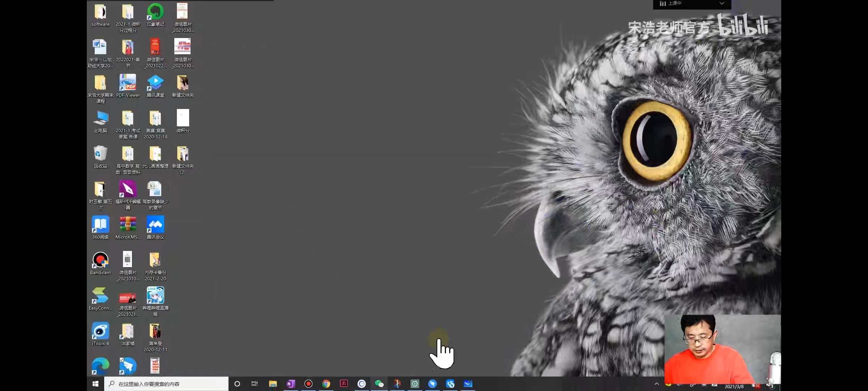Image resolution: width=868 pixels, height=391 pixels.
Task: Open Task View in the taskbar
Action: (x=255, y=384)
